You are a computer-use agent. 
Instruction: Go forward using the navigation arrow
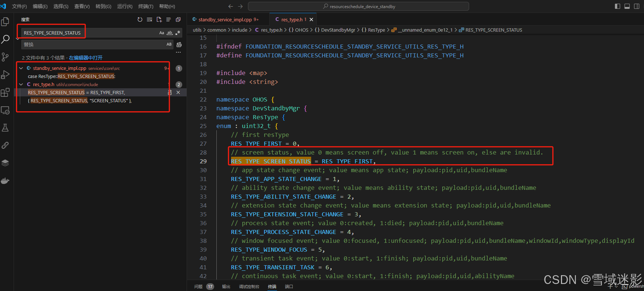coord(240,6)
